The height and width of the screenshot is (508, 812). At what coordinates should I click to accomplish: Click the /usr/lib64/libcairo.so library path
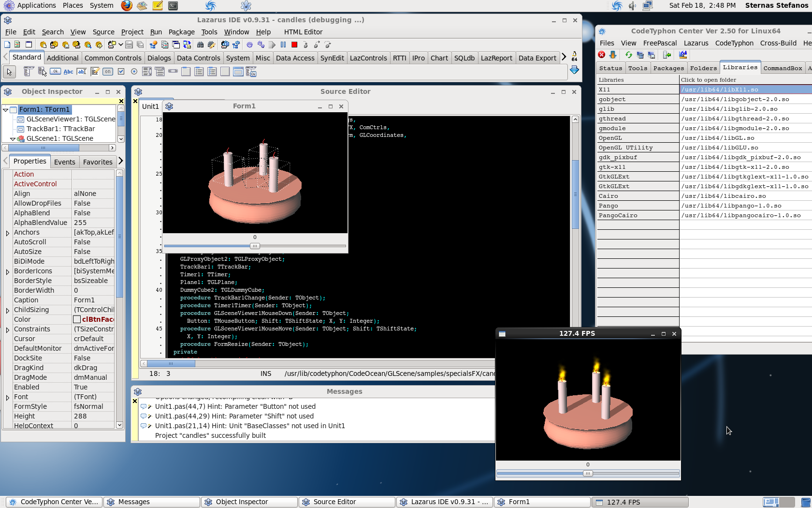point(724,196)
